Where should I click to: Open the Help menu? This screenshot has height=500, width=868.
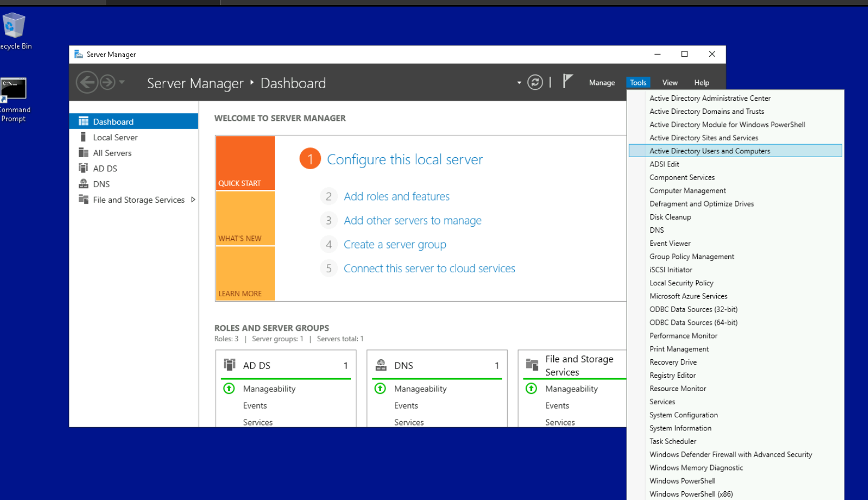(x=702, y=83)
